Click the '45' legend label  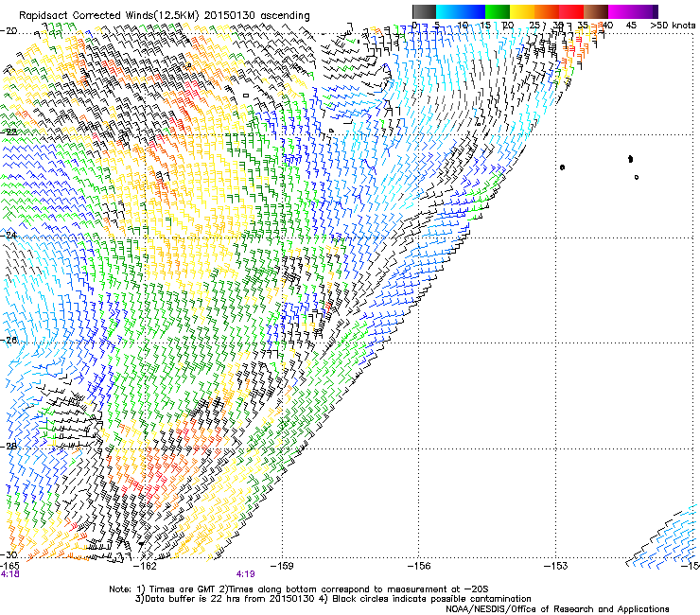(x=631, y=26)
